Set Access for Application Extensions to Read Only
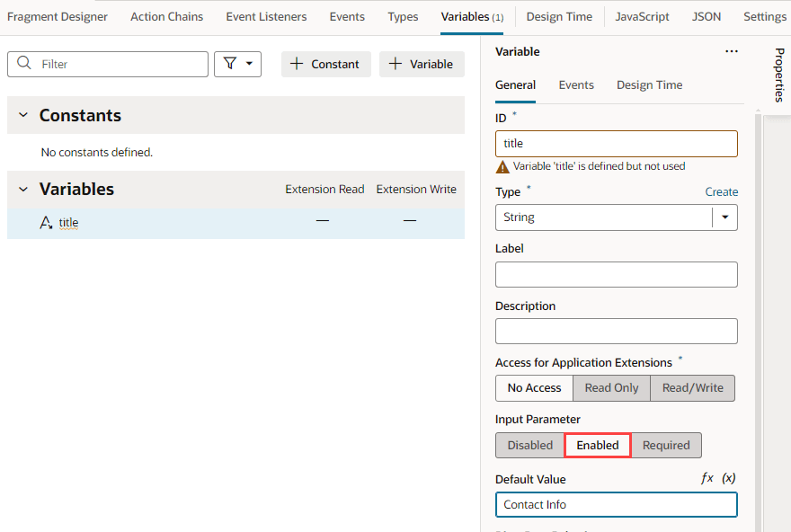791x532 pixels. (611, 387)
